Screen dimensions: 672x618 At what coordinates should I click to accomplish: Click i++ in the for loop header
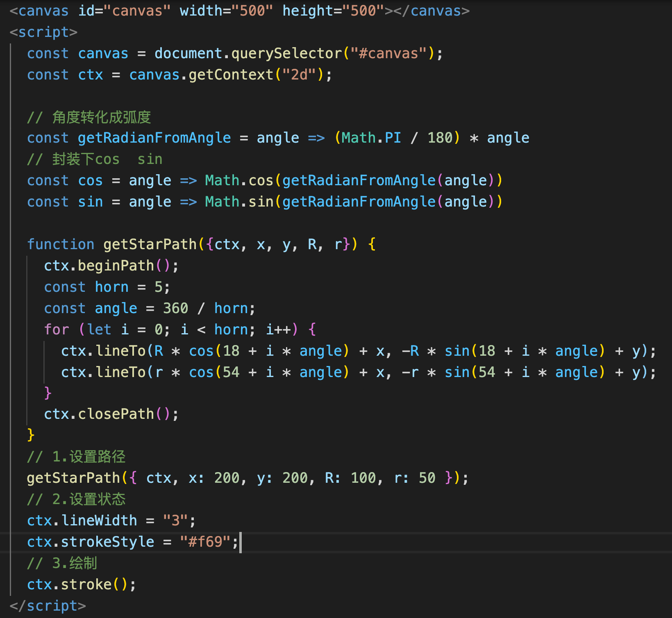coord(278,329)
